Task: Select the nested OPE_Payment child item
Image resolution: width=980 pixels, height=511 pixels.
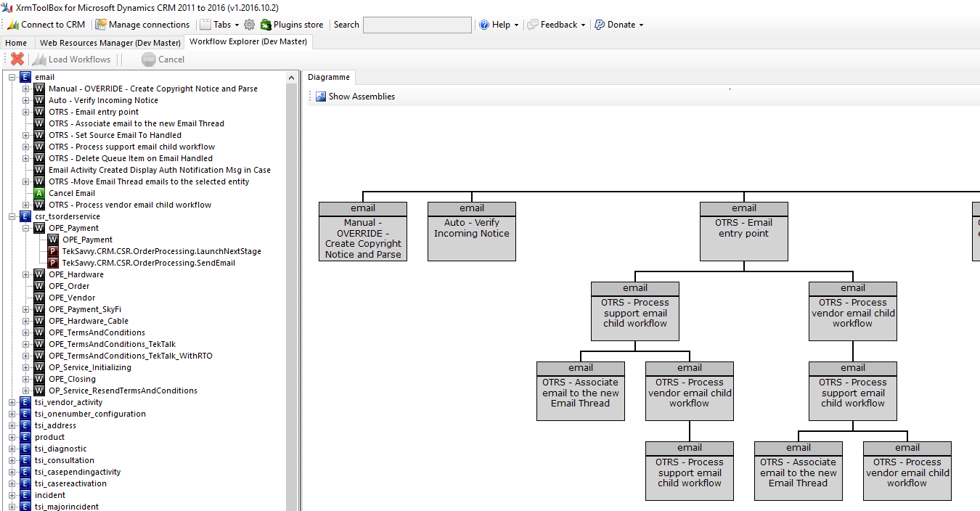Action: 87,240
